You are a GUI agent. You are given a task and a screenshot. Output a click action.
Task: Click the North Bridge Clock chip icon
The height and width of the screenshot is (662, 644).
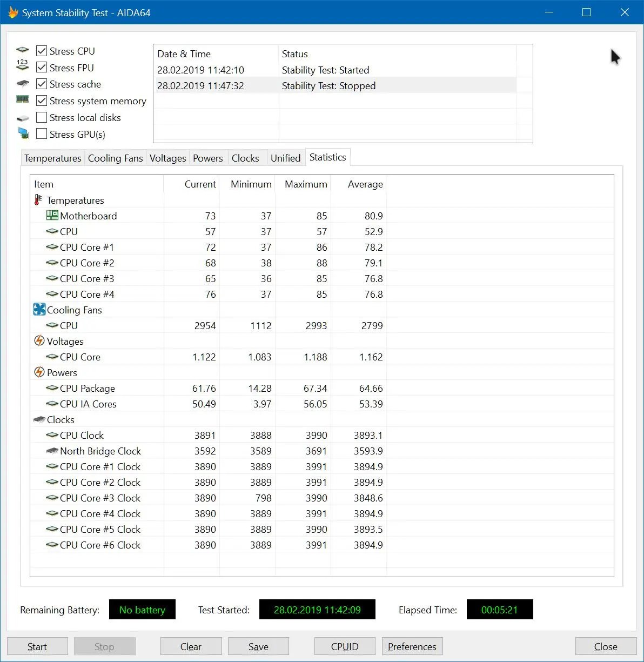(52, 451)
